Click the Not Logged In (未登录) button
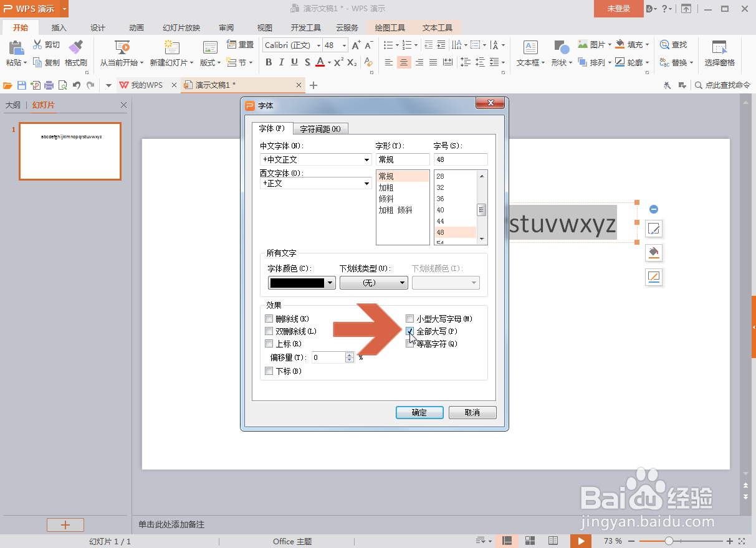756x548 pixels. [618, 9]
